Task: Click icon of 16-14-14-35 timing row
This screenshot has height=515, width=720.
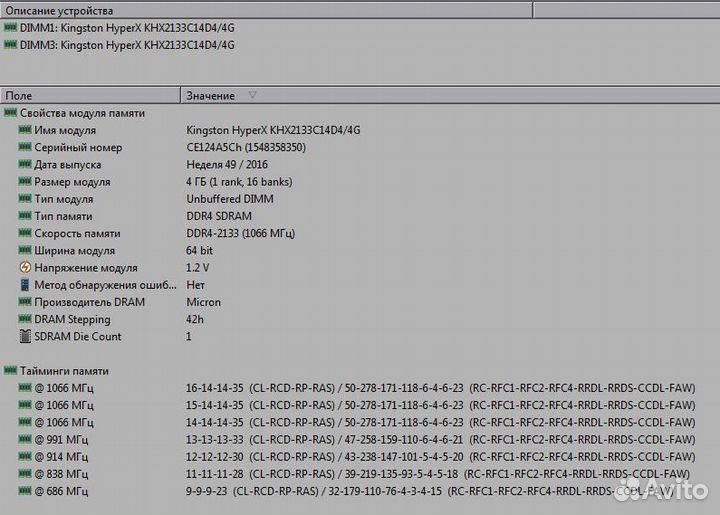Action: [x=25, y=387]
